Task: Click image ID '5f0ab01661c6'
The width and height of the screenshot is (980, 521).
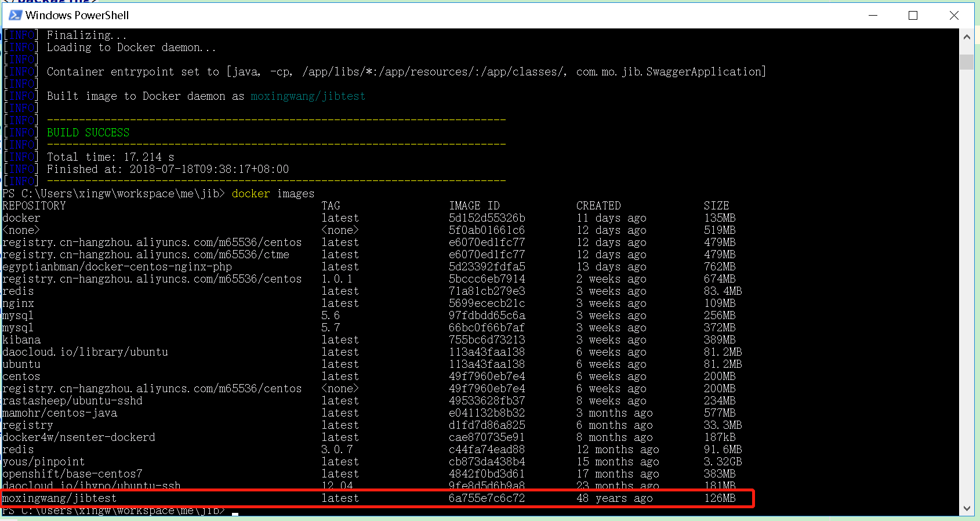Action: point(487,230)
